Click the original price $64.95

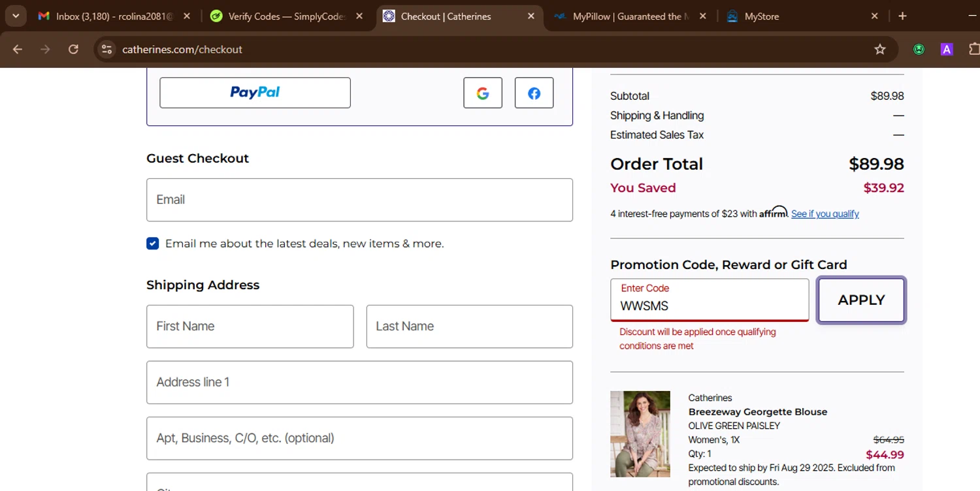(x=889, y=440)
